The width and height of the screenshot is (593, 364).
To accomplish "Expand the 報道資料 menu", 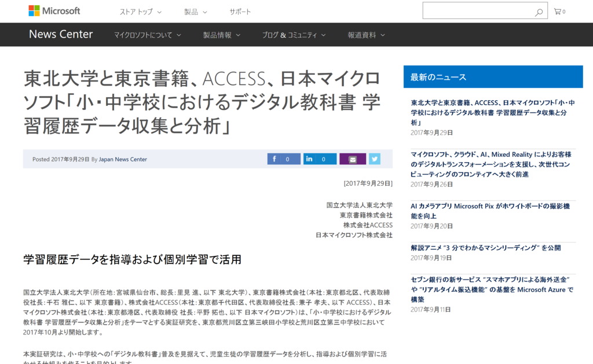I will tap(366, 35).
